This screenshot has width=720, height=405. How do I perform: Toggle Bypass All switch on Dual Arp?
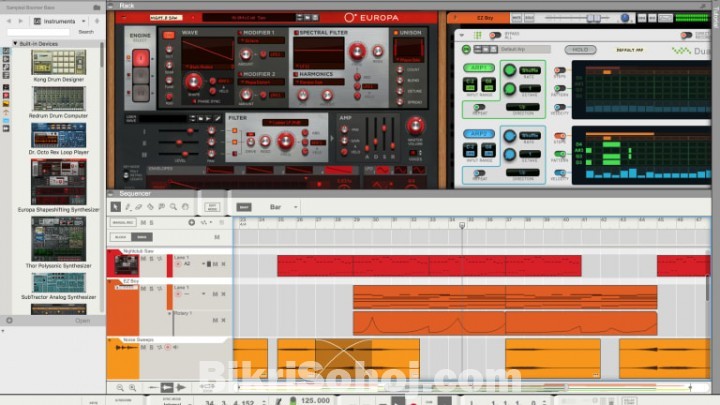point(495,35)
